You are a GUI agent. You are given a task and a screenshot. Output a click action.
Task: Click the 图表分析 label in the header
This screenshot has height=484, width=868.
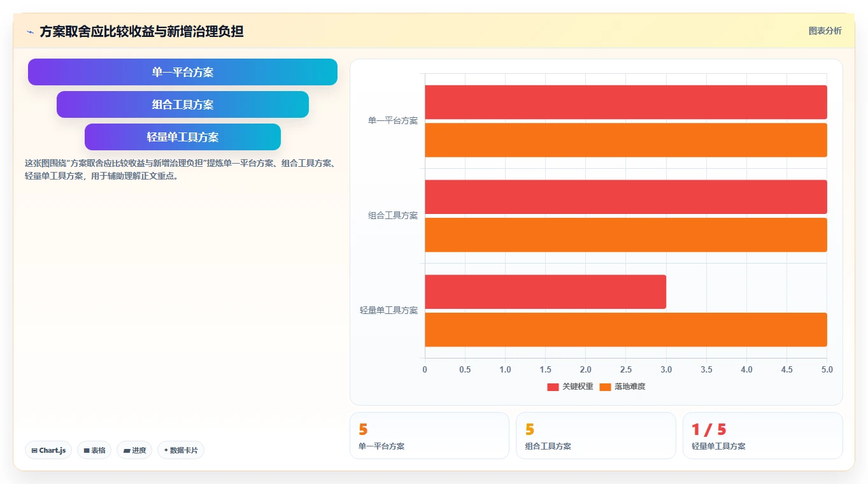825,31
